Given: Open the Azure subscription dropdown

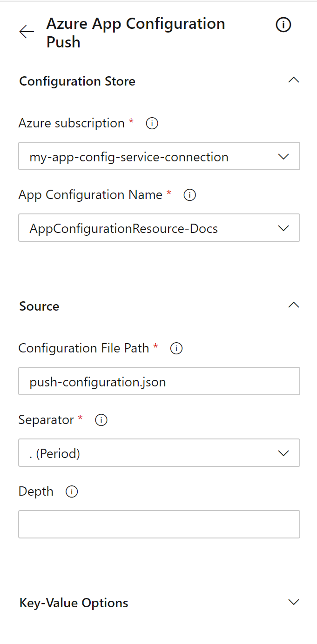Looking at the screenshot, I should coord(283,156).
